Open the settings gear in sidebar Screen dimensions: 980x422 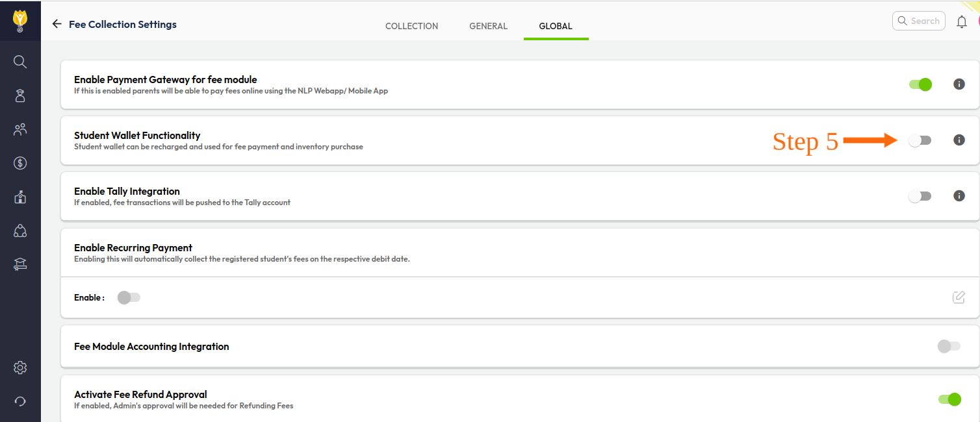pos(20,367)
